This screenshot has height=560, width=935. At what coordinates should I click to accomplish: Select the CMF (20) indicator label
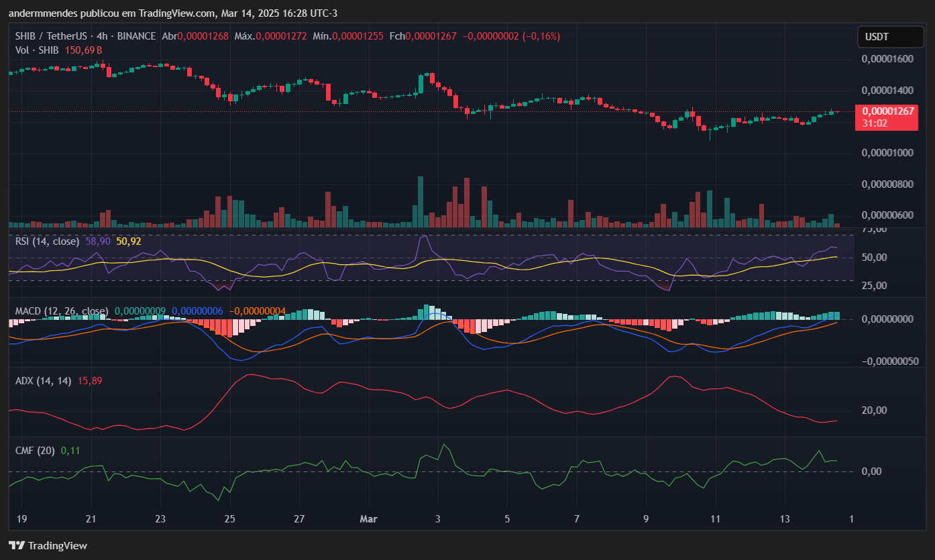click(35, 451)
